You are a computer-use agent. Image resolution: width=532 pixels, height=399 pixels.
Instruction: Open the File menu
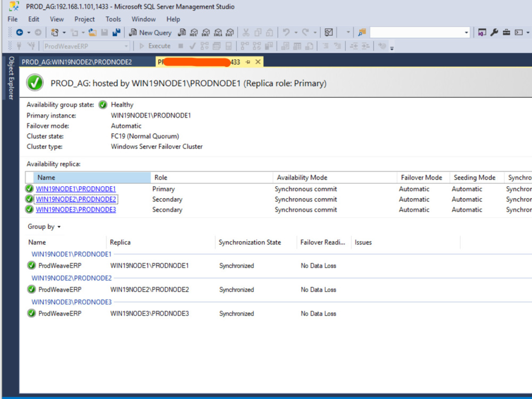click(13, 19)
